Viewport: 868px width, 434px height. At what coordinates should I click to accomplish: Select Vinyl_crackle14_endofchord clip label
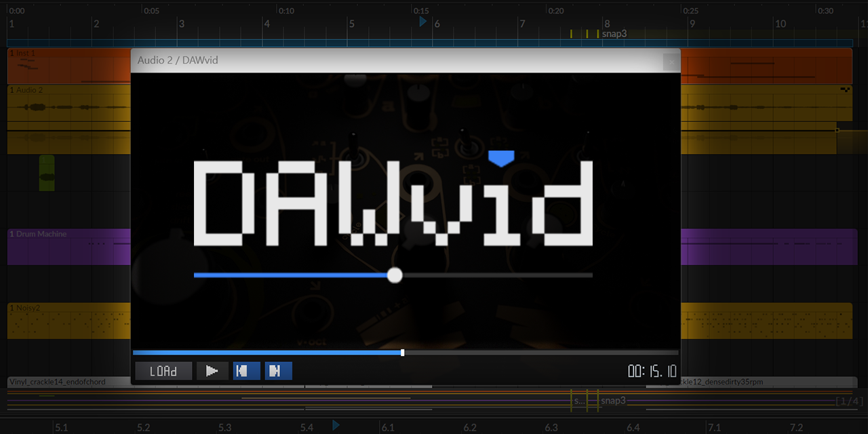pyautogui.click(x=58, y=382)
